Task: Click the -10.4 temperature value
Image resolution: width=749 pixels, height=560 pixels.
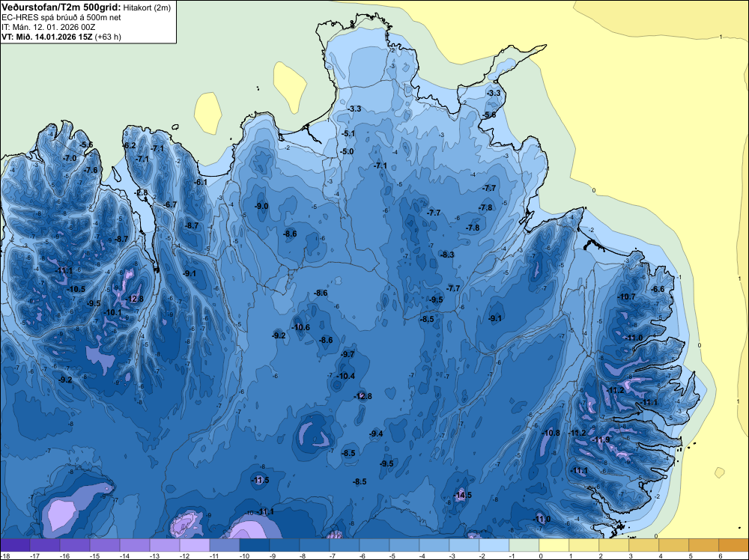Action: (345, 376)
